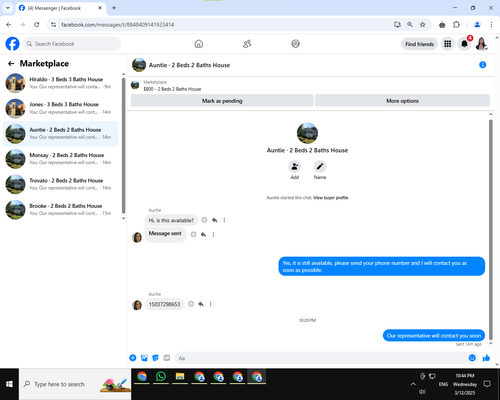The width and height of the screenshot is (500, 400).
Task: Open the Brooke - 2 Beds 2 Baths House chat
Action: point(60,209)
